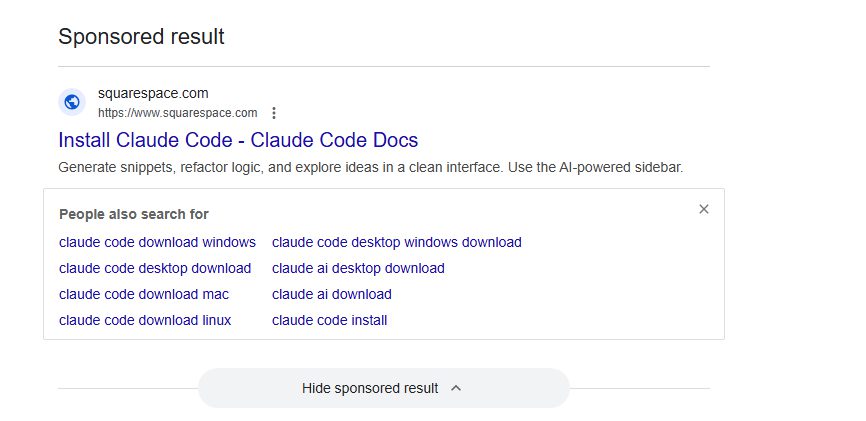Click the People also search for heading
The width and height of the screenshot is (866, 421).
134,214
